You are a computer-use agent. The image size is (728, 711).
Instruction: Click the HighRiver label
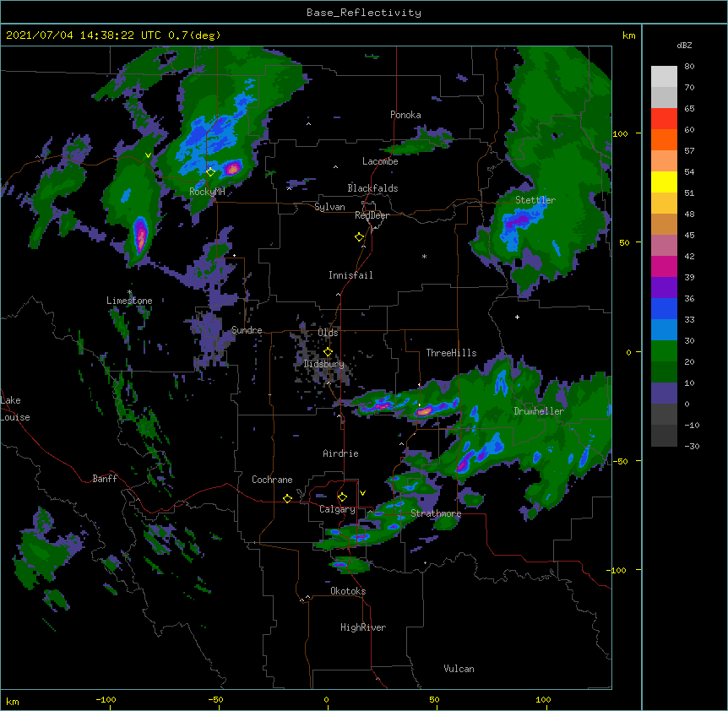click(363, 628)
